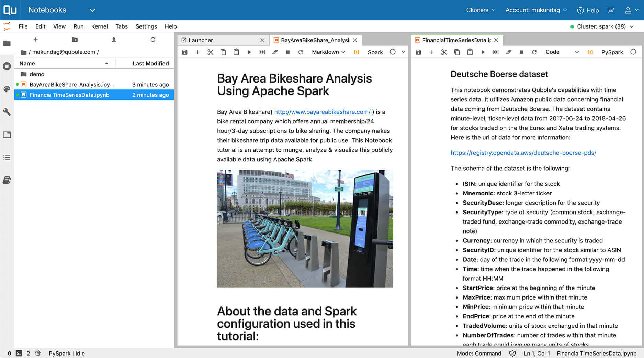Click the braces icon beside Spark kernel

pos(357,52)
